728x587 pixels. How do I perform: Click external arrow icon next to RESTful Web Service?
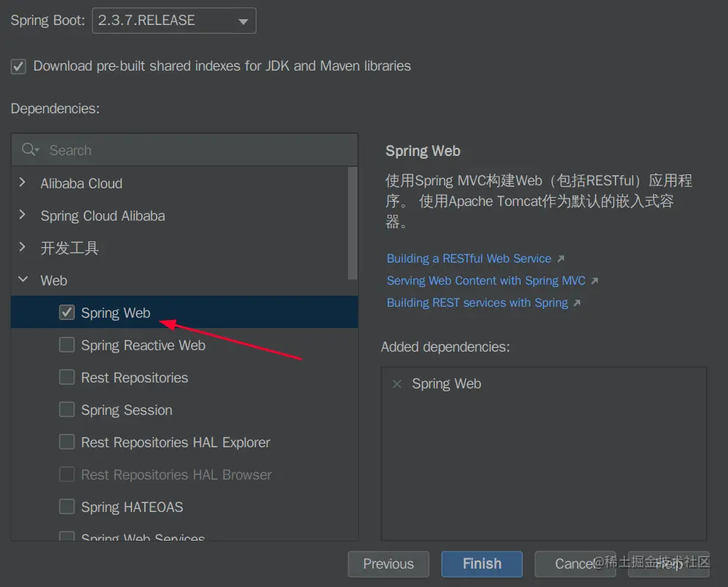pyautogui.click(x=561, y=259)
